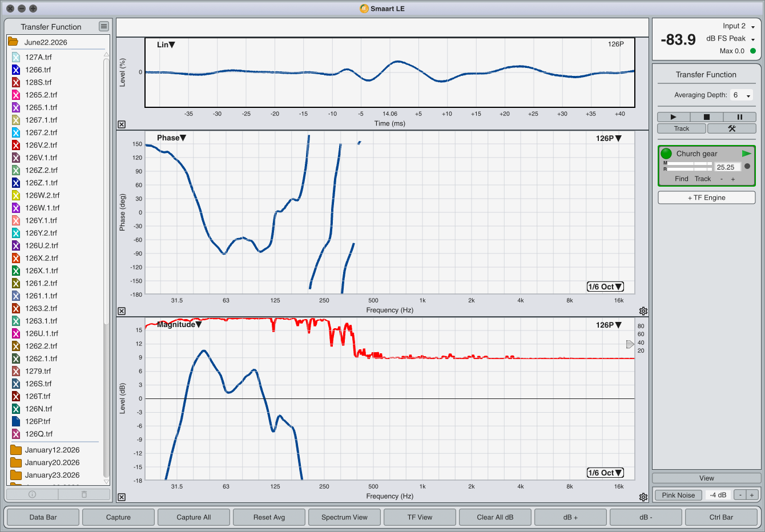This screenshot has width=765, height=532.
Task: Expand the magnitude 1/6 Oct smoothing menu
Action: [x=605, y=473]
